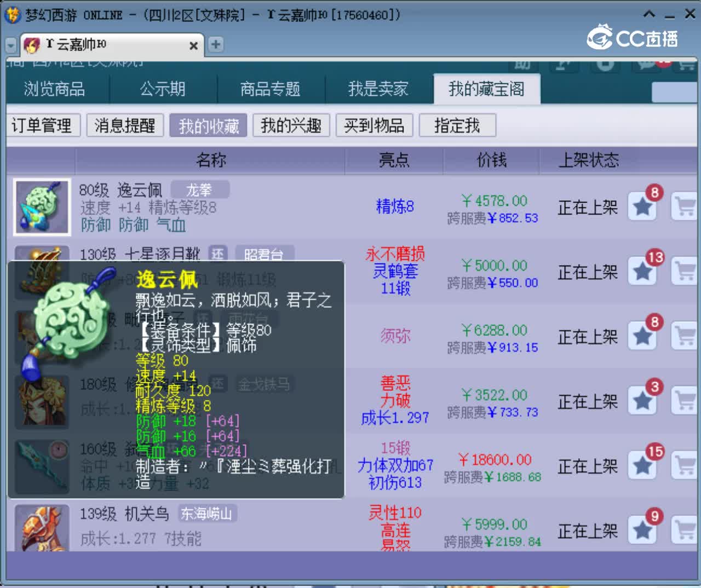Viewport: 701px width, 588px height.
Task: Close the 云嘉帅 tab
Action: [x=193, y=46]
